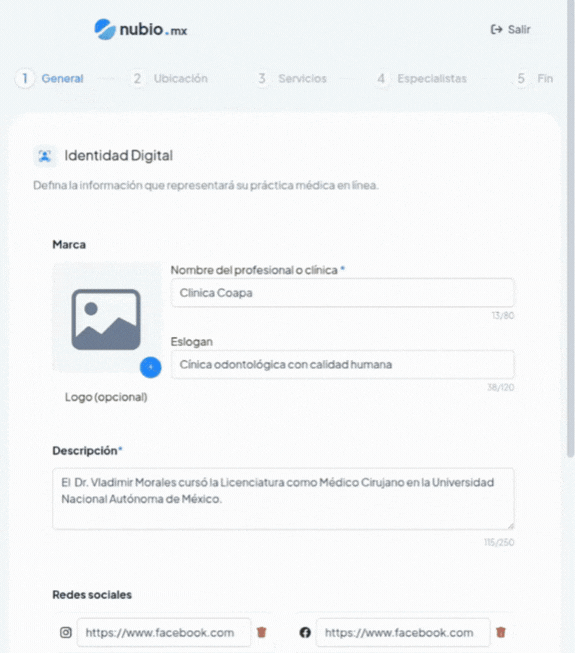Delete the Facebook link entry
Viewport: 575px width, 653px height.
pos(501,632)
